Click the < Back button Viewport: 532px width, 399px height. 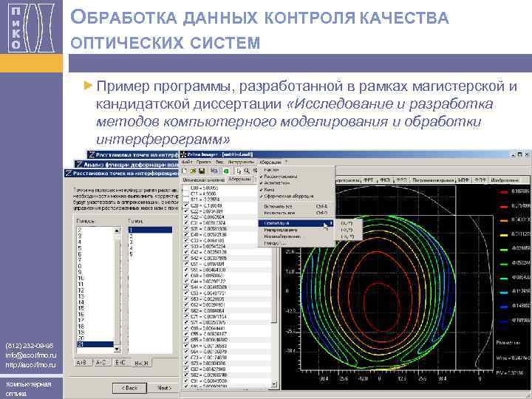tap(129, 388)
